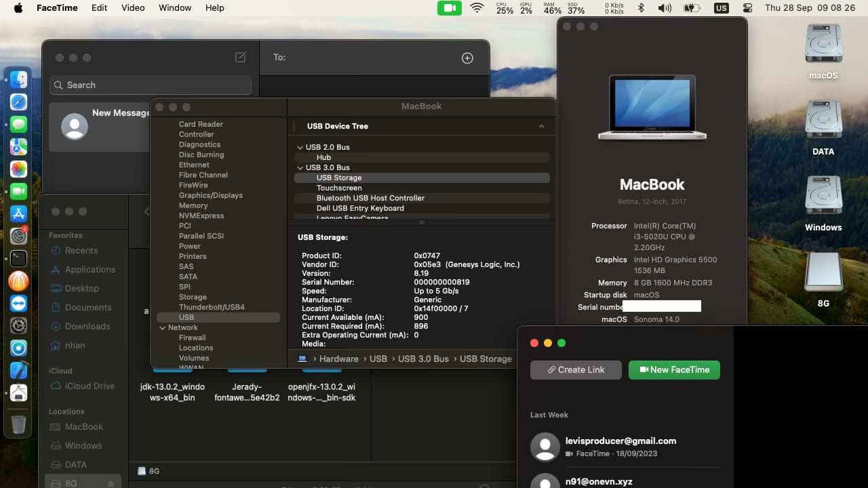868x488 pixels.
Task: Select Hardware in the path bar
Action: (338, 359)
